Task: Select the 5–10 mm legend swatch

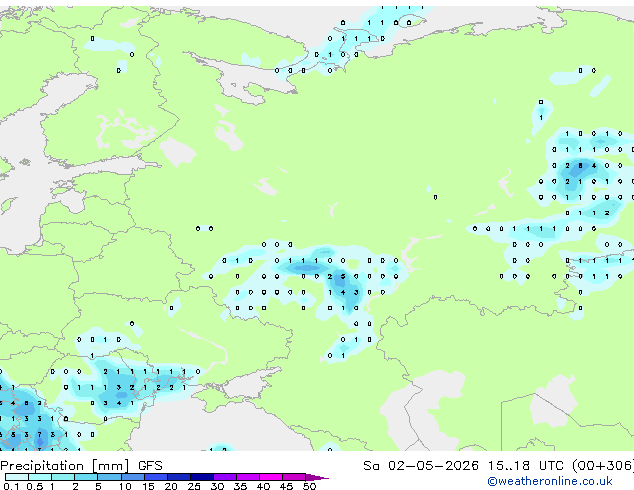Action: point(109,477)
